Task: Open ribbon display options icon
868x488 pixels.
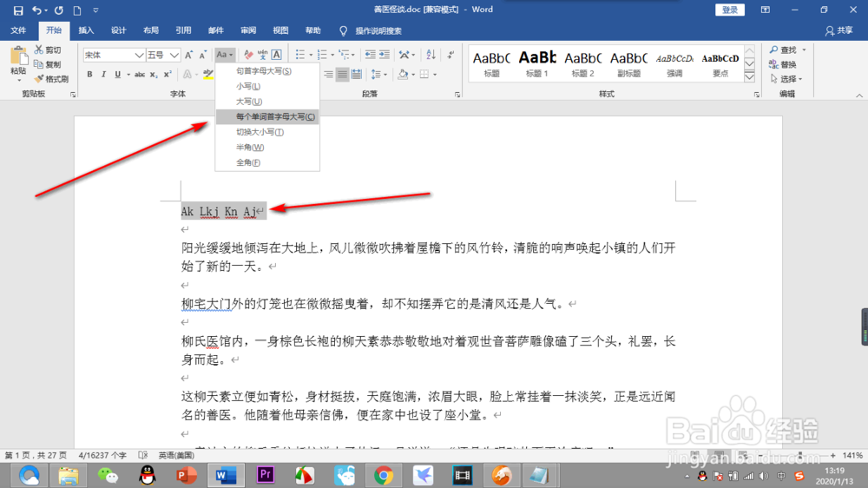Action: coord(765,10)
